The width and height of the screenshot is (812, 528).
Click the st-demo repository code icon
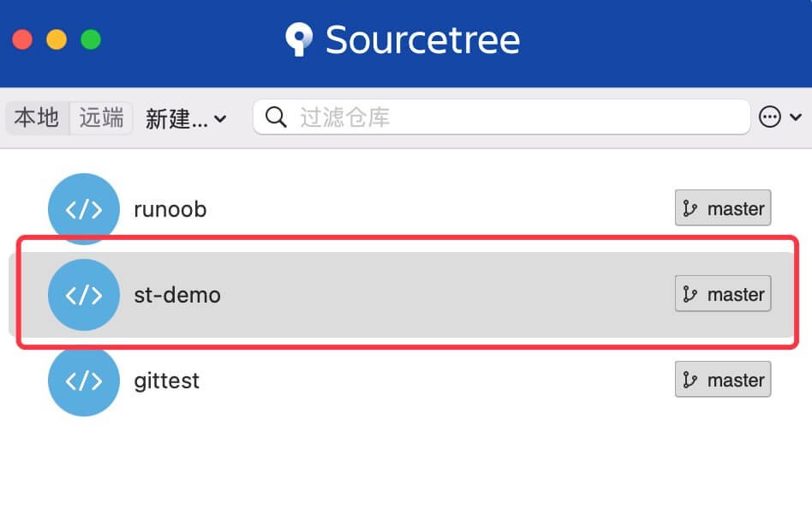[x=84, y=295]
